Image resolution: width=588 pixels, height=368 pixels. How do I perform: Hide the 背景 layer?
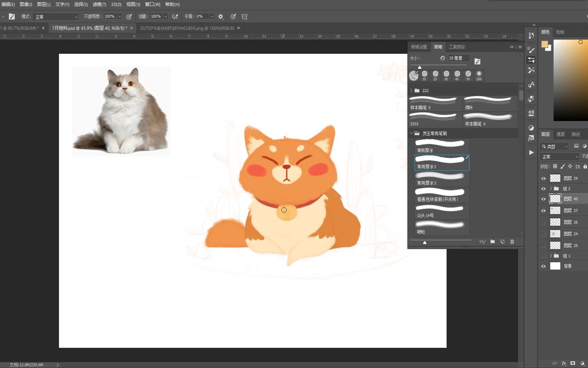click(543, 266)
